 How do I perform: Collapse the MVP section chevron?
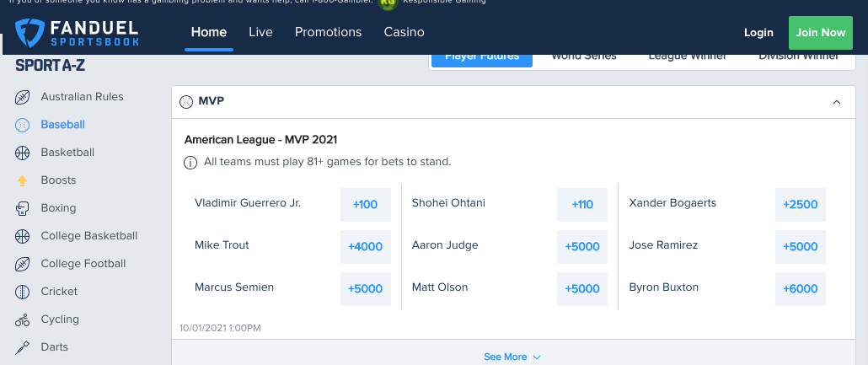[837, 102]
